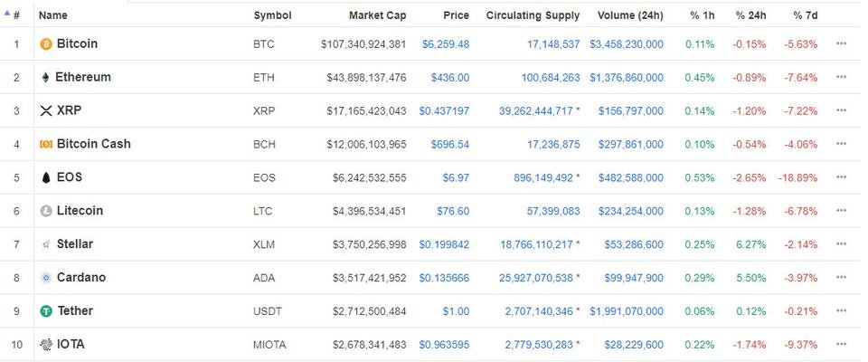Open Ethereum's $436.00 price link
This screenshot has height=362, width=868.
click(x=450, y=78)
